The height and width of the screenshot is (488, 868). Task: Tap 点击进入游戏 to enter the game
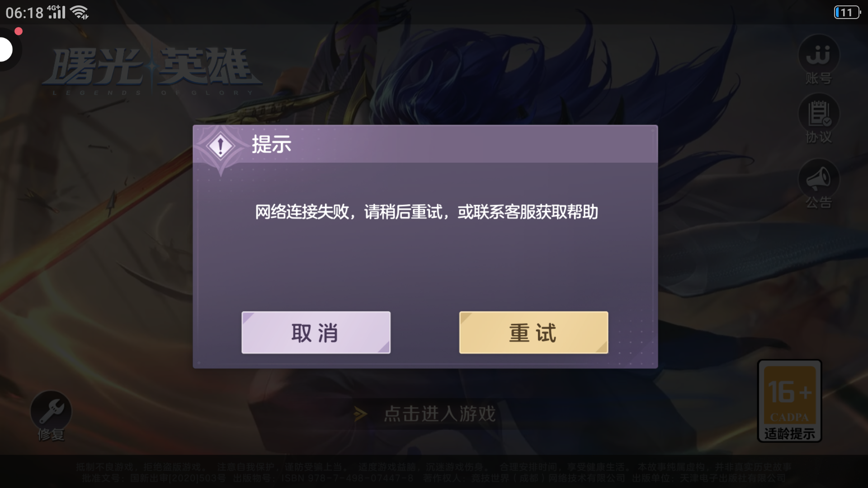click(x=440, y=414)
